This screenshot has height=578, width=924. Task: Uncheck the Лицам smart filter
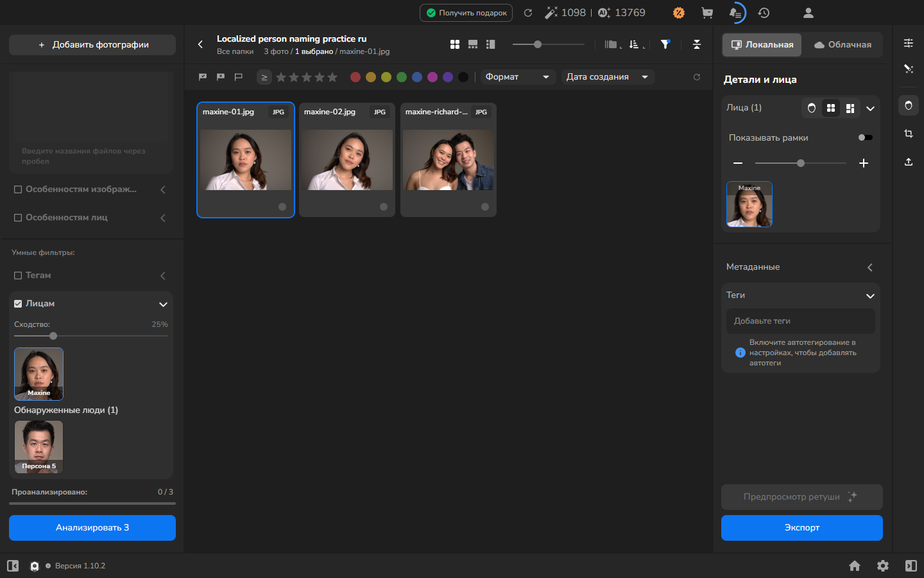pyautogui.click(x=18, y=304)
